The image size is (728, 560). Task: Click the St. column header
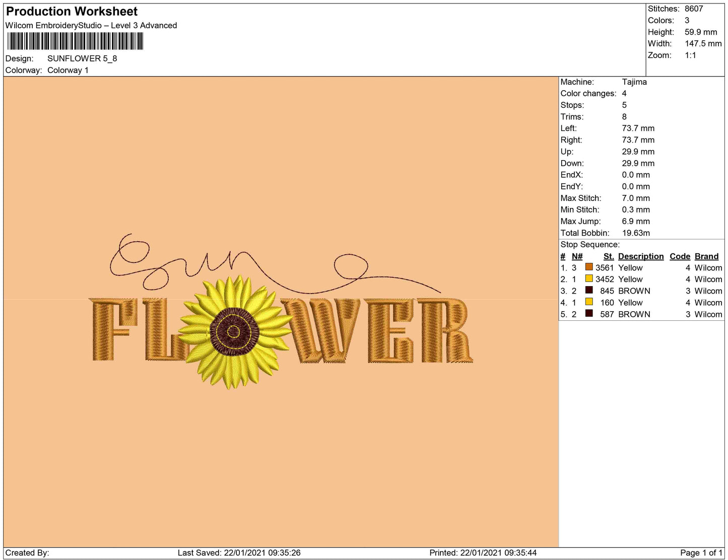(608, 256)
